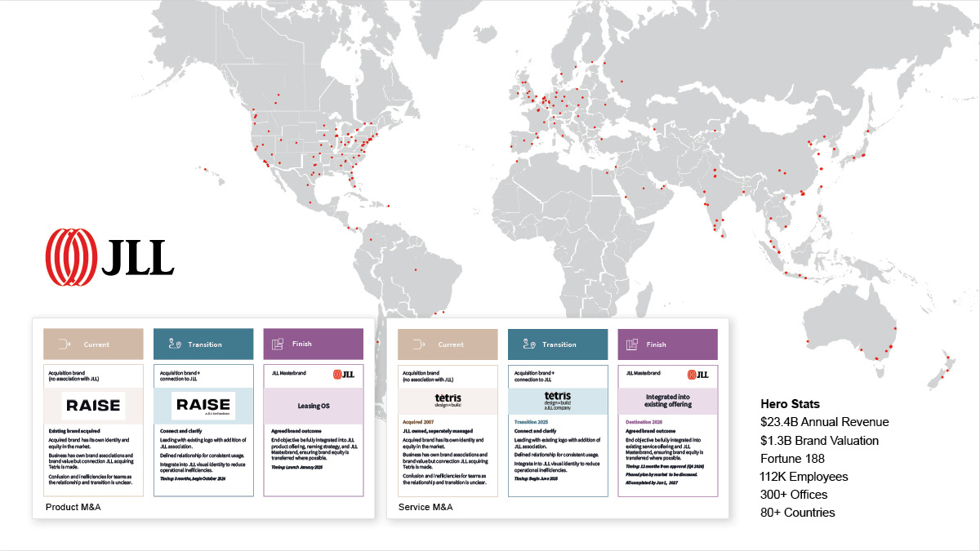The width and height of the screenshot is (980, 551).
Task: Click Finish icon in Service M&A panel
Action: pyautogui.click(x=631, y=344)
